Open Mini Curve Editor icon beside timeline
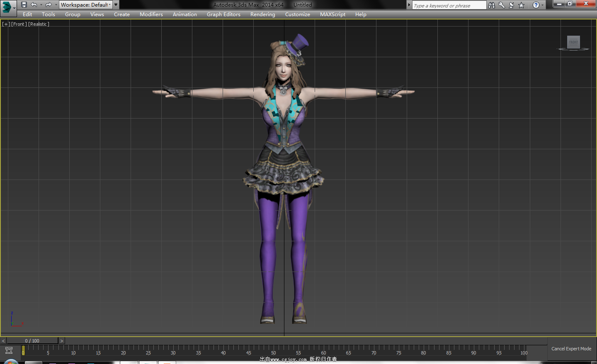Image resolution: width=597 pixels, height=364 pixels. 9,350
